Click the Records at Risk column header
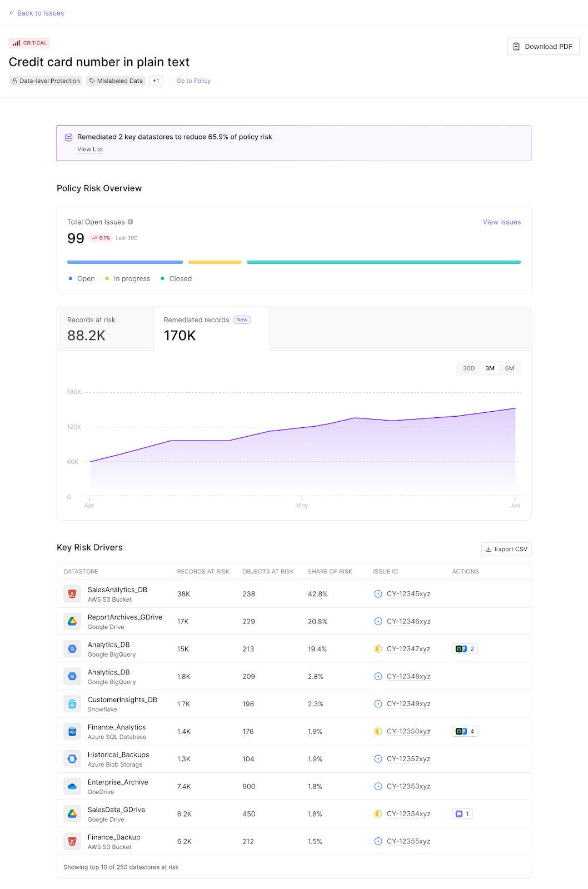This screenshot has width=588, height=889. [x=203, y=572]
